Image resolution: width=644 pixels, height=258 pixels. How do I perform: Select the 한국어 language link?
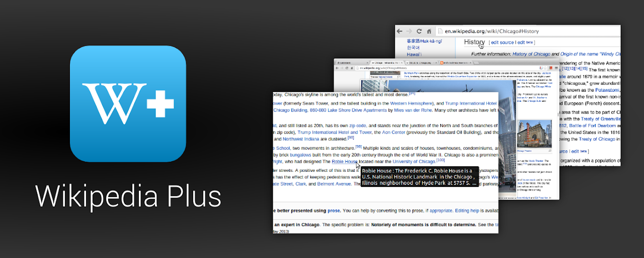pyautogui.click(x=413, y=47)
